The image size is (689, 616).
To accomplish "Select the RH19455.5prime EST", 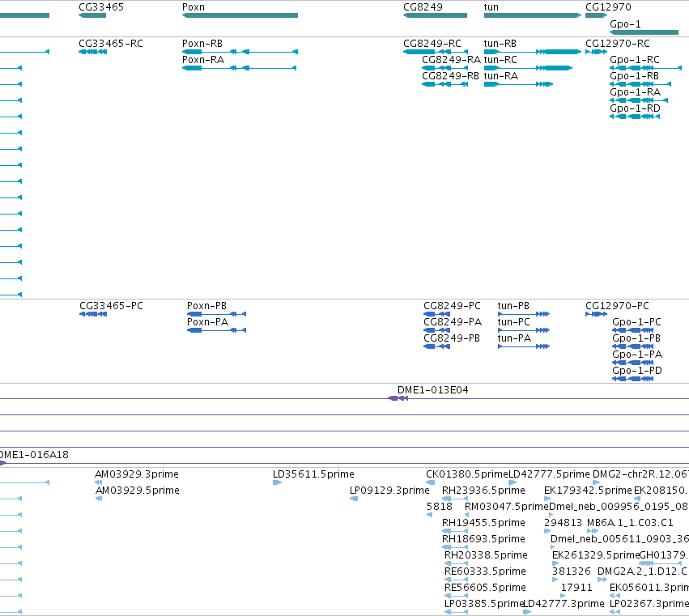I will [455, 531].
